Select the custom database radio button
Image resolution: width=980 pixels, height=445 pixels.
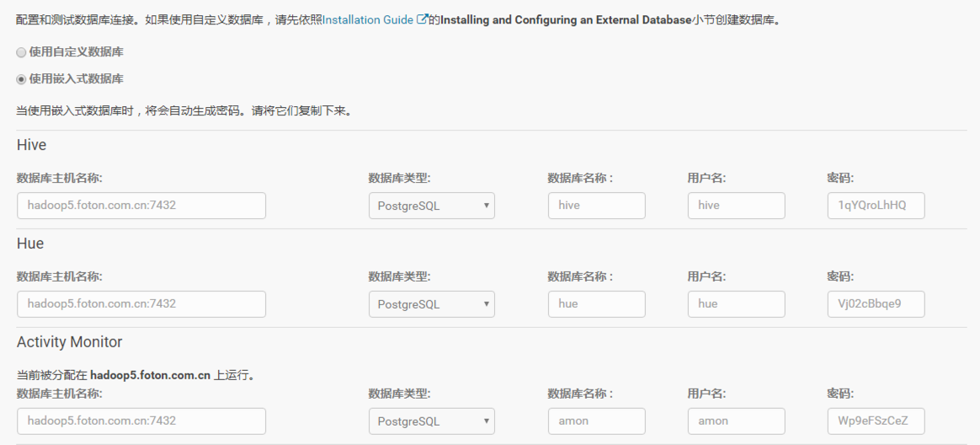22,52
